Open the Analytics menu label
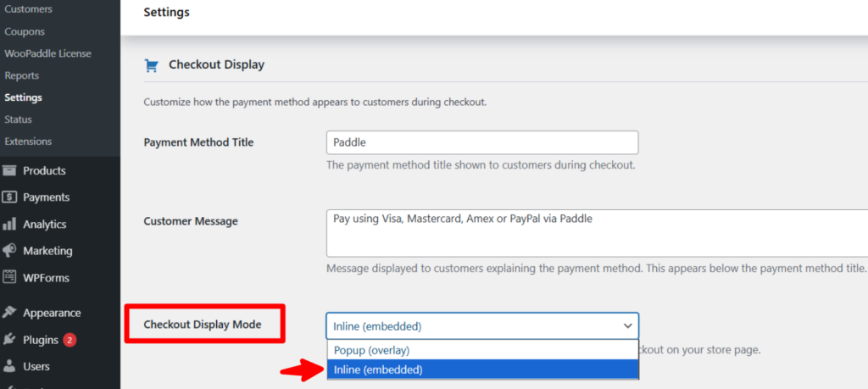This screenshot has width=868, height=389. click(x=45, y=224)
